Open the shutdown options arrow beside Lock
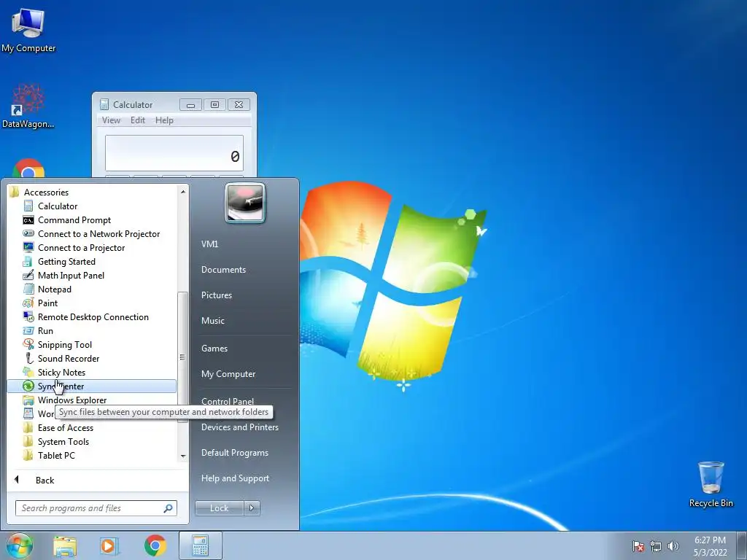747x560 pixels. 252,508
